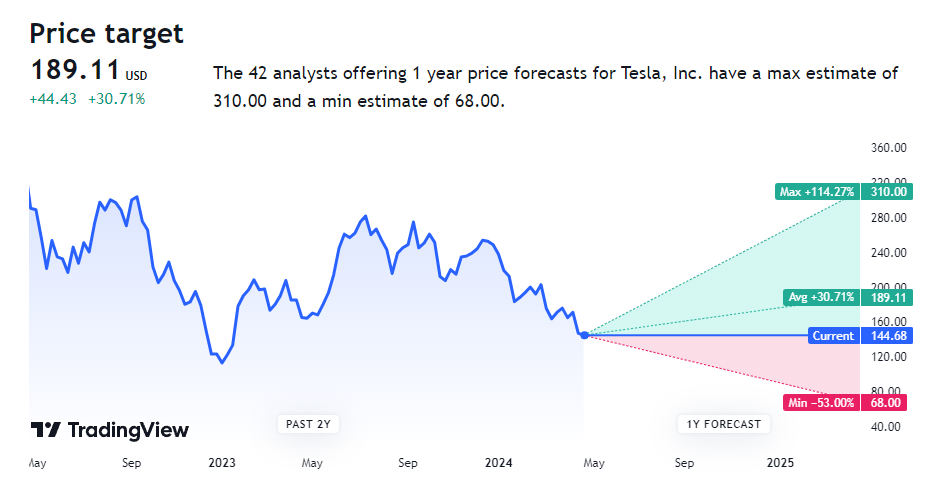Click the 310.00 max price tag

(x=888, y=192)
